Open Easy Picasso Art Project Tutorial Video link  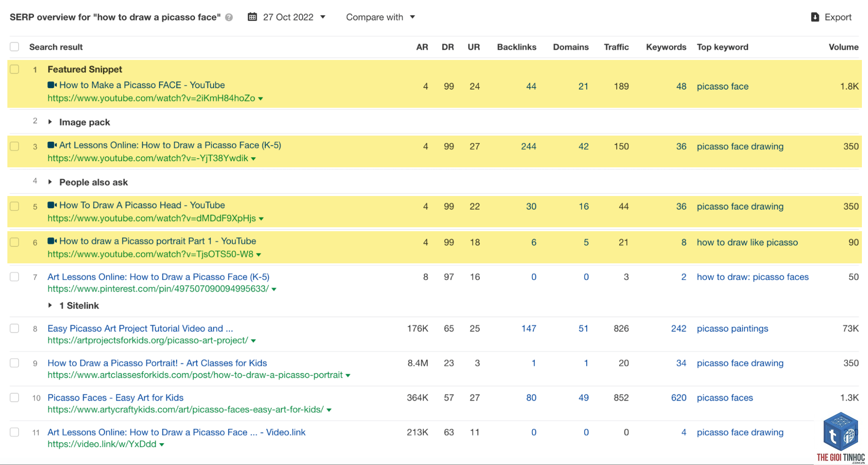[140, 329]
